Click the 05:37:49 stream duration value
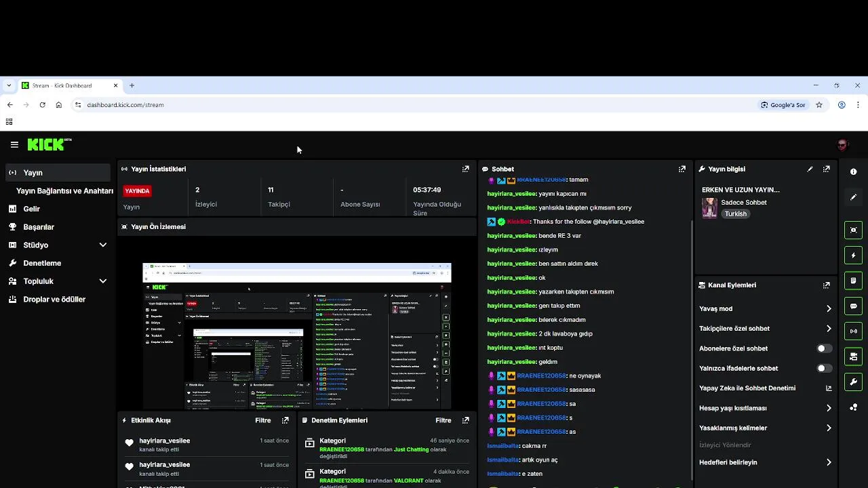 click(427, 190)
